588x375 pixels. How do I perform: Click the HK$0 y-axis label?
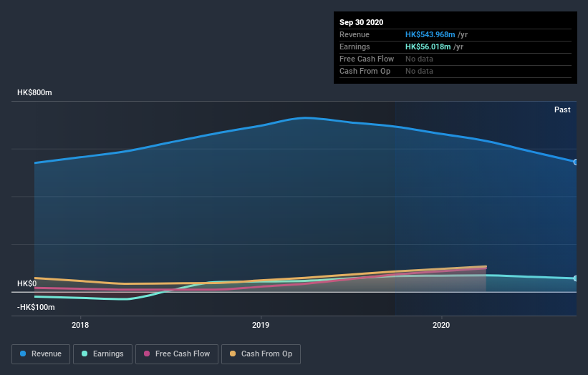[27, 283]
